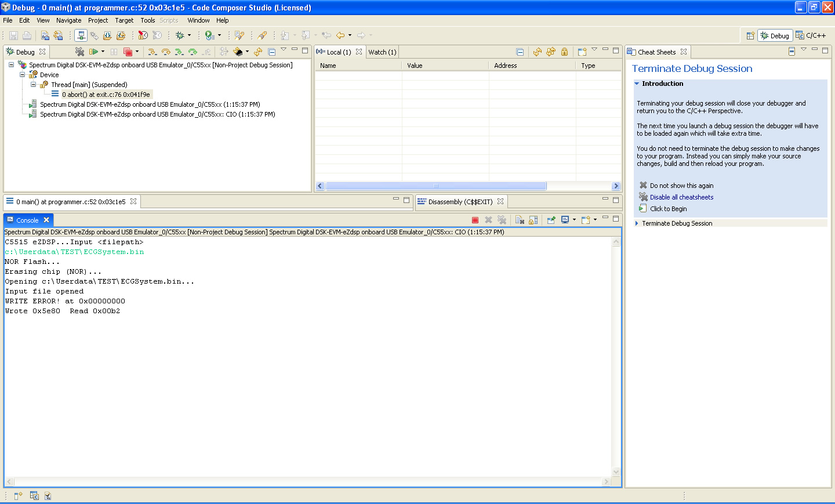Image resolution: width=835 pixels, height=504 pixels.
Task: Open the Display Selected Console dropdown arrow
Action: (x=574, y=220)
